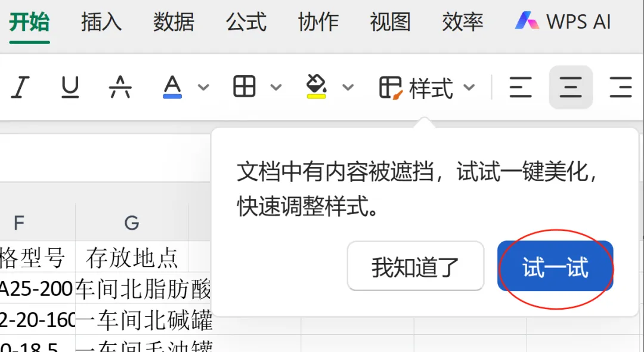644x352 pixels.
Task: Toggle center alignment
Action: coord(571,87)
